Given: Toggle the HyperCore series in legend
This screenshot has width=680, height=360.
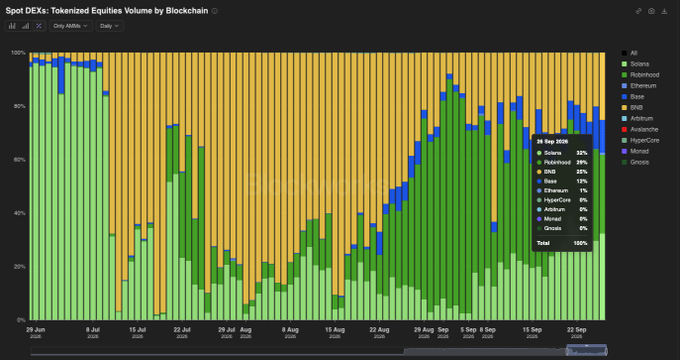Looking at the screenshot, I should [641, 141].
